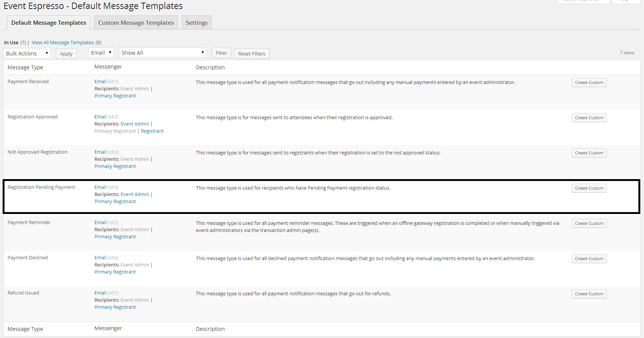Image resolution: width=644 pixels, height=338 pixels.
Task: Click Create Custom for Refund Issued
Action: (x=589, y=294)
